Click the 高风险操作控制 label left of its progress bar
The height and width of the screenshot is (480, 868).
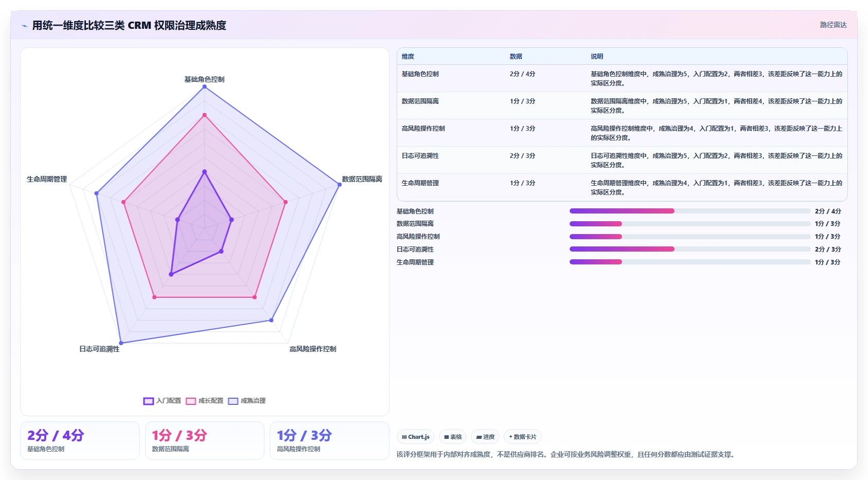pyautogui.click(x=418, y=237)
